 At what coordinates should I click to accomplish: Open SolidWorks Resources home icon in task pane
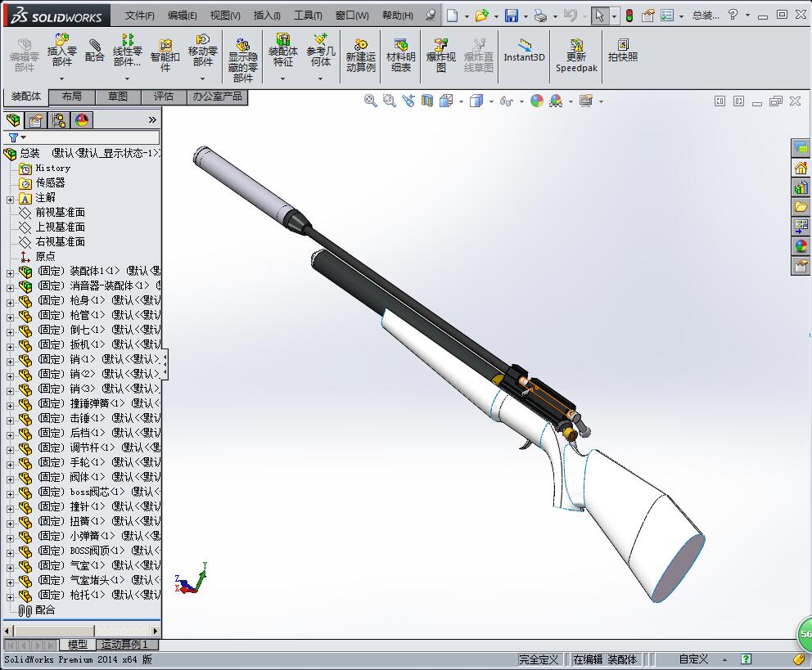click(801, 169)
